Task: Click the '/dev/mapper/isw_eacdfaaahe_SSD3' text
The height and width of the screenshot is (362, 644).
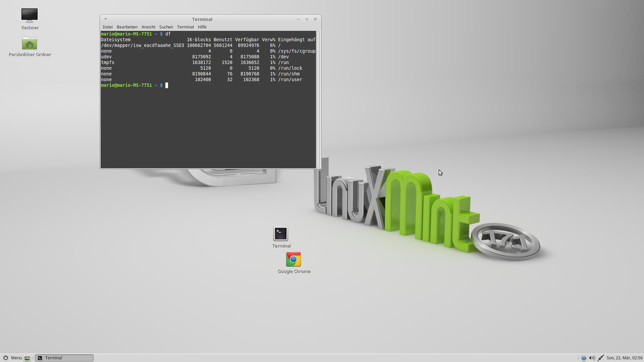Action: (142, 45)
